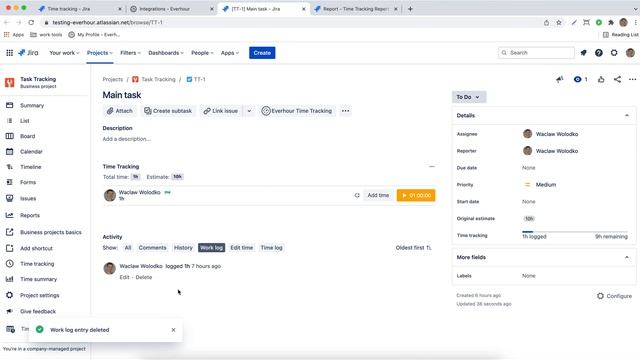Show All activity

128,248
